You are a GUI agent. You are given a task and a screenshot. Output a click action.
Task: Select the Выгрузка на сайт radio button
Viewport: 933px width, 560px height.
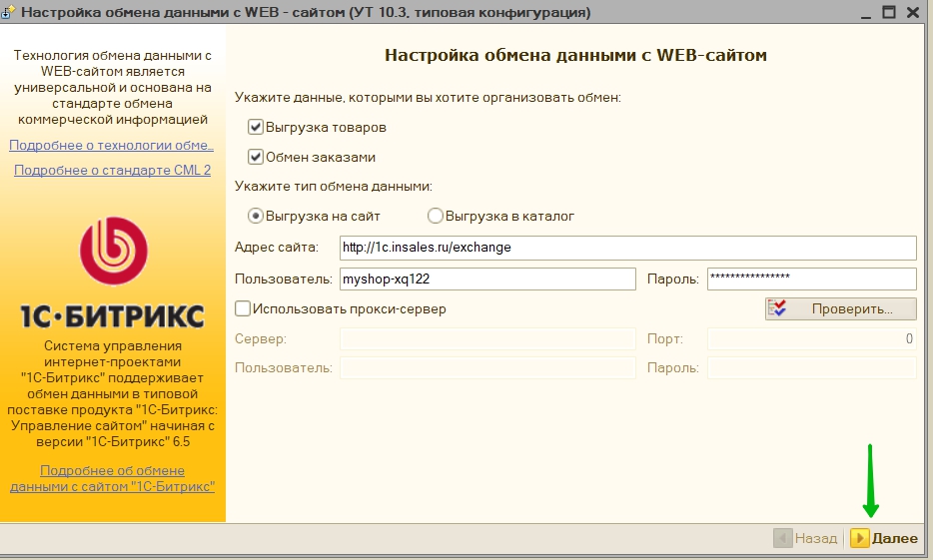[256, 216]
